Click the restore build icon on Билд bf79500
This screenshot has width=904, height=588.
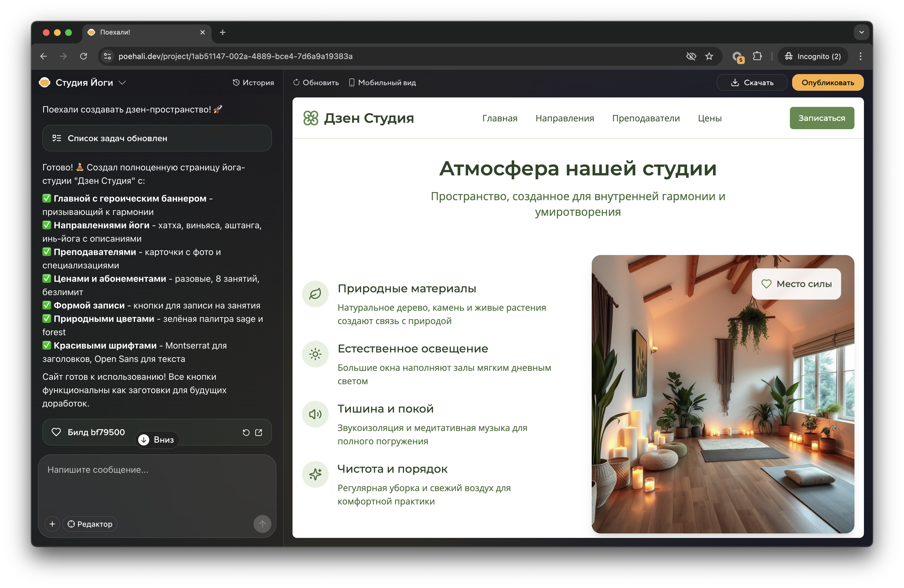pyautogui.click(x=246, y=432)
